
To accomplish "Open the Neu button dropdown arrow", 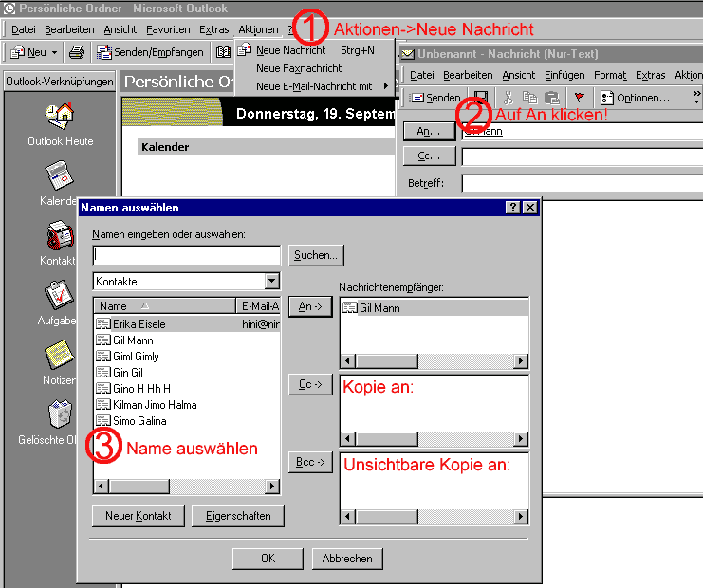I will coord(54,52).
